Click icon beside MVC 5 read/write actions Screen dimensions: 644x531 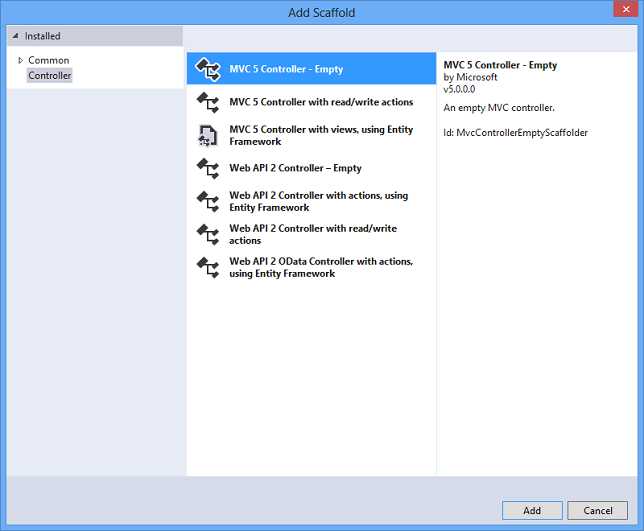(x=208, y=102)
